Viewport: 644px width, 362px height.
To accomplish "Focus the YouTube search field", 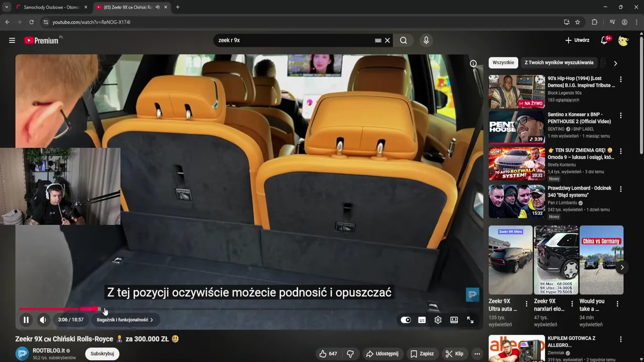I will tap(294, 40).
